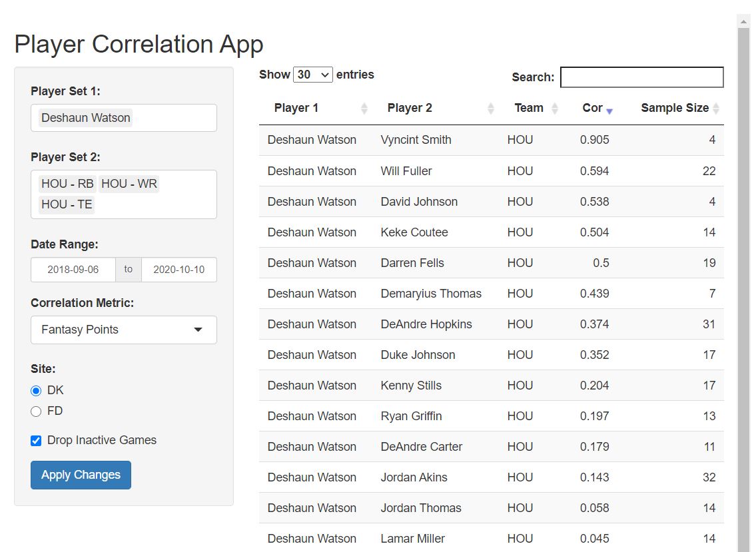
Task: Click correlation value 0.504
Action: (595, 232)
